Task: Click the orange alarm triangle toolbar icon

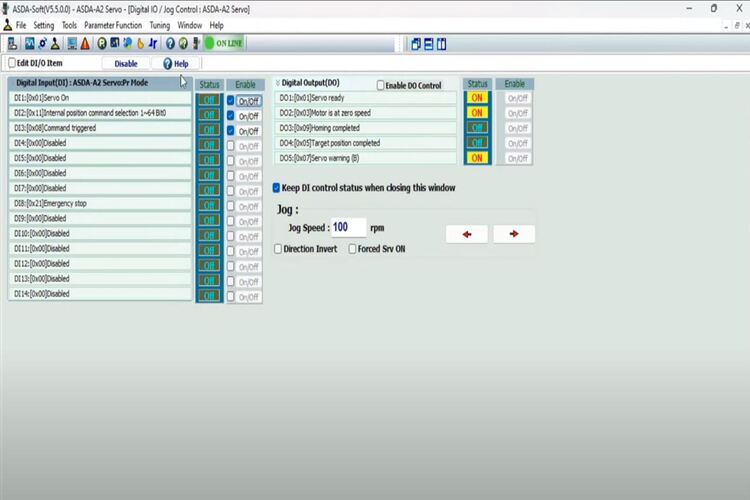Action: [85, 43]
